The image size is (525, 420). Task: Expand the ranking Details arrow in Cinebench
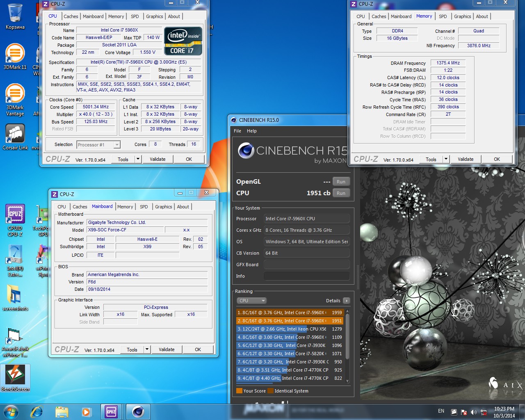click(346, 301)
